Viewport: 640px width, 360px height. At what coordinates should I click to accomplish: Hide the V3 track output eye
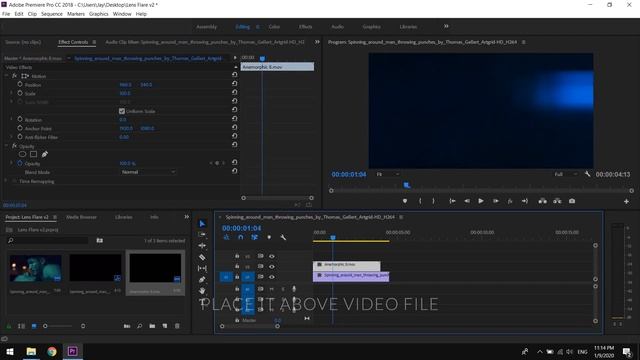[x=272, y=256]
